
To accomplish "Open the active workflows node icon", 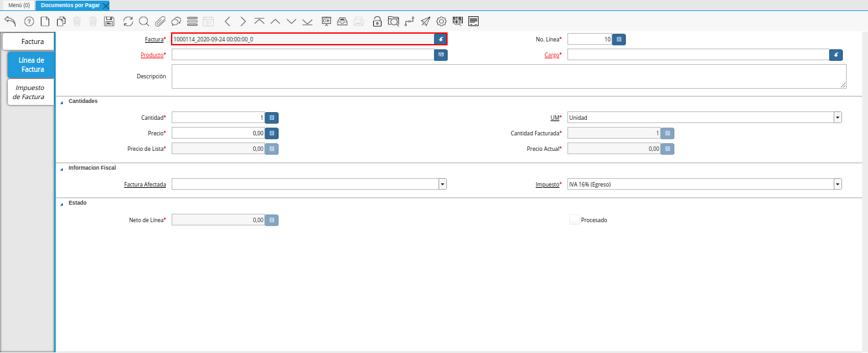I will [409, 21].
